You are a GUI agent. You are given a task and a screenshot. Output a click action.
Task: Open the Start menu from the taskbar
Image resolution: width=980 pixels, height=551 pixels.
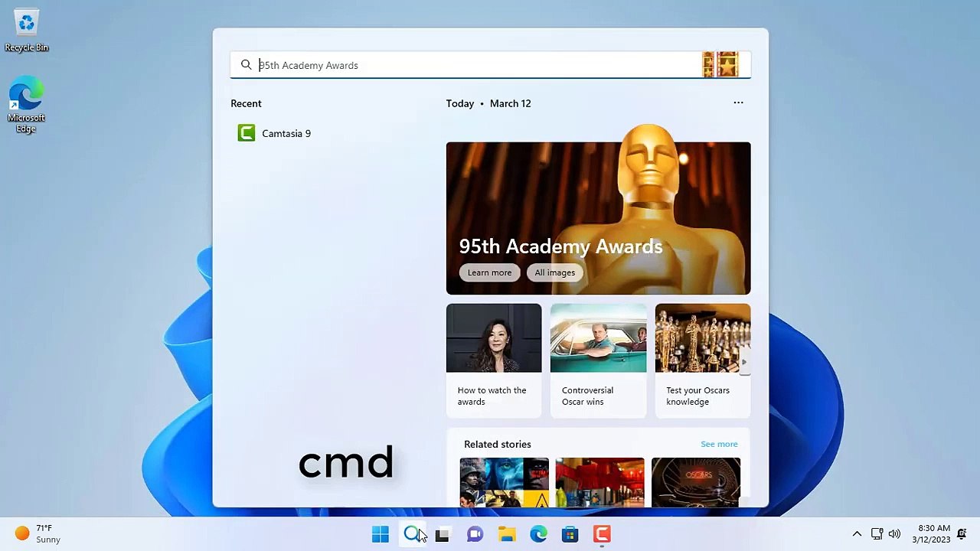tap(380, 534)
